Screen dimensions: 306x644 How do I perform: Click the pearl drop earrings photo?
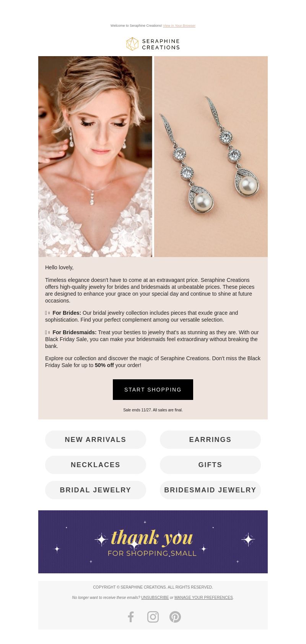pyautogui.click(x=211, y=157)
